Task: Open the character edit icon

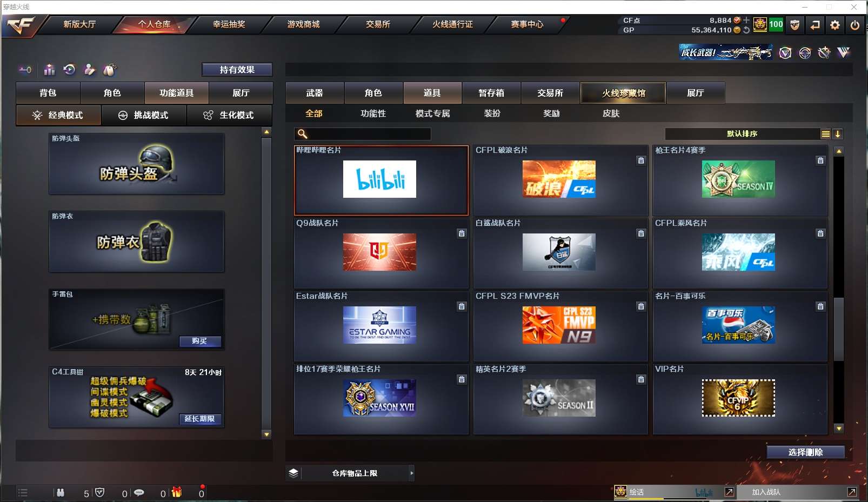Action: coord(90,69)
